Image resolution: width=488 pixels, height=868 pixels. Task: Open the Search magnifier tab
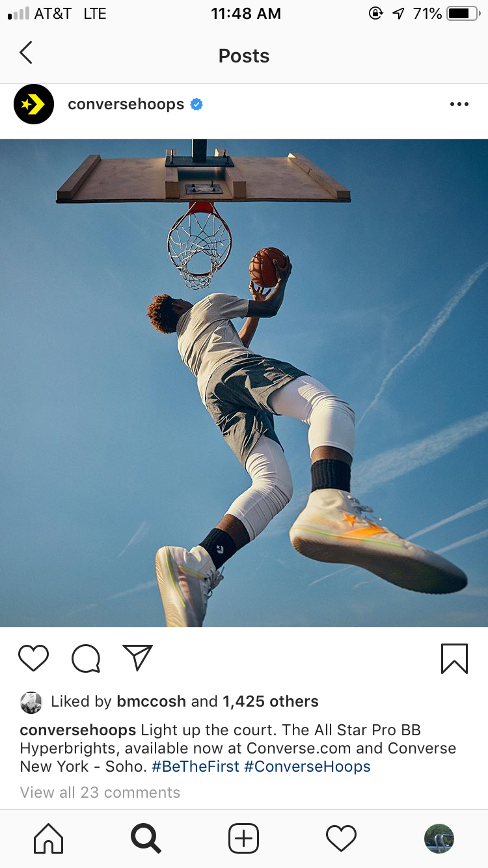coord(146,838)
